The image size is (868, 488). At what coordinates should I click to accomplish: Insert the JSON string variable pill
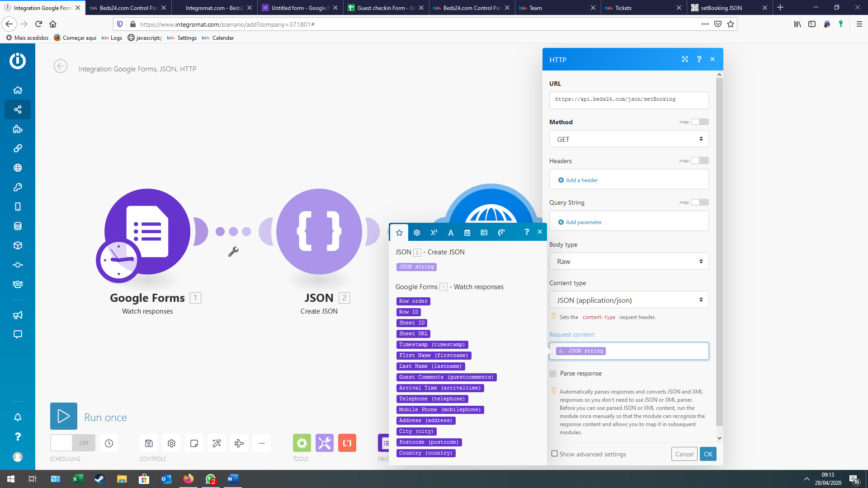(x=416, y=267)
